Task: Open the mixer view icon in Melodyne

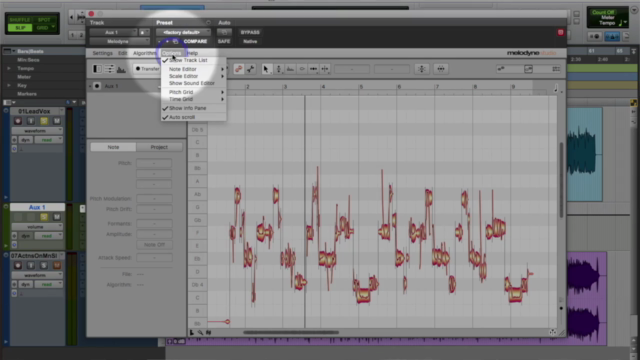Action: click(x=109, y=69)
